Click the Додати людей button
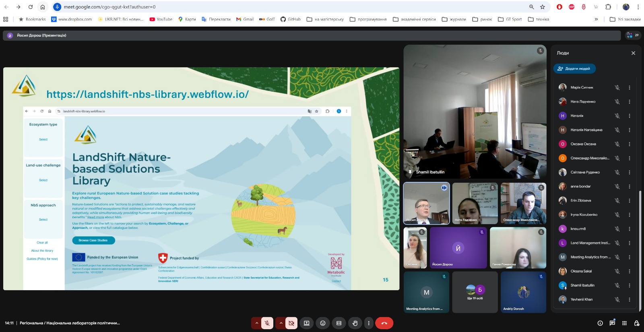Viewport: 644px width, 332px height. [x=574, y=69]
